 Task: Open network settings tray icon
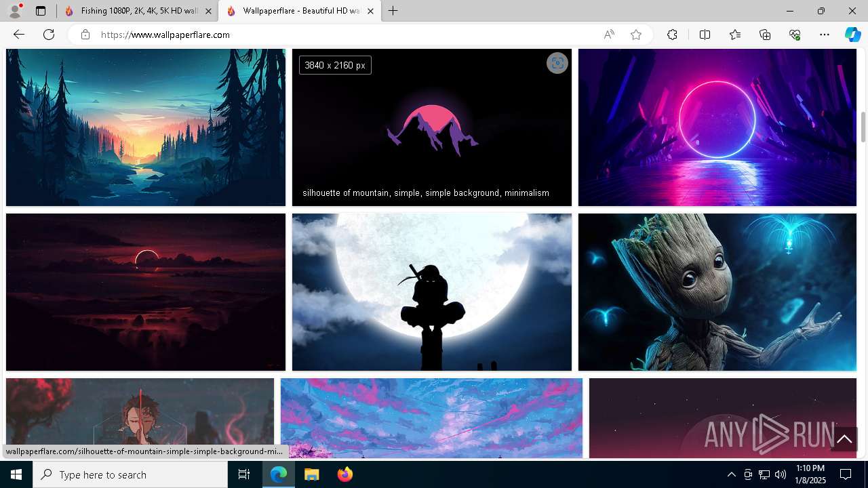pyautogui.click(x=764, y=474)
